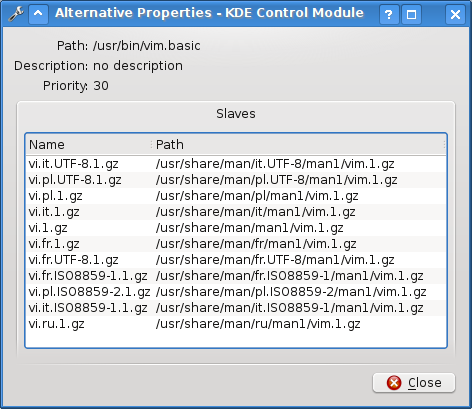
Task: Close the window via title bar X
Action: 455,15
